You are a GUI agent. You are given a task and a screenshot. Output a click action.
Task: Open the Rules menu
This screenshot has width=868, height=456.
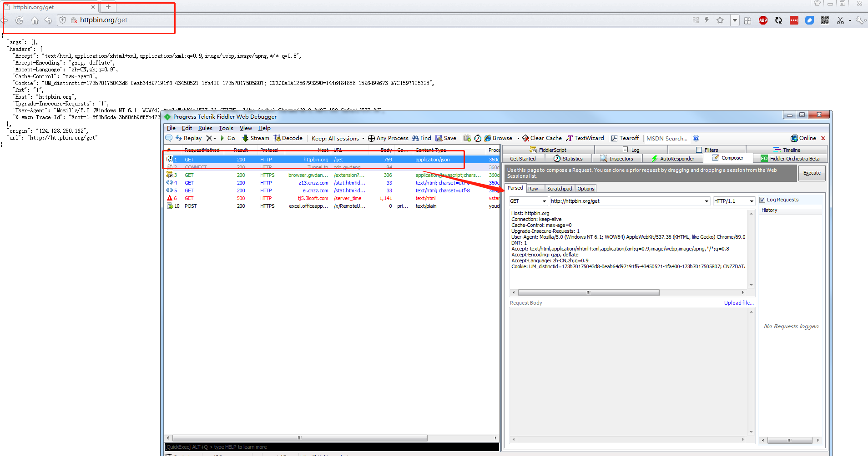205,128
